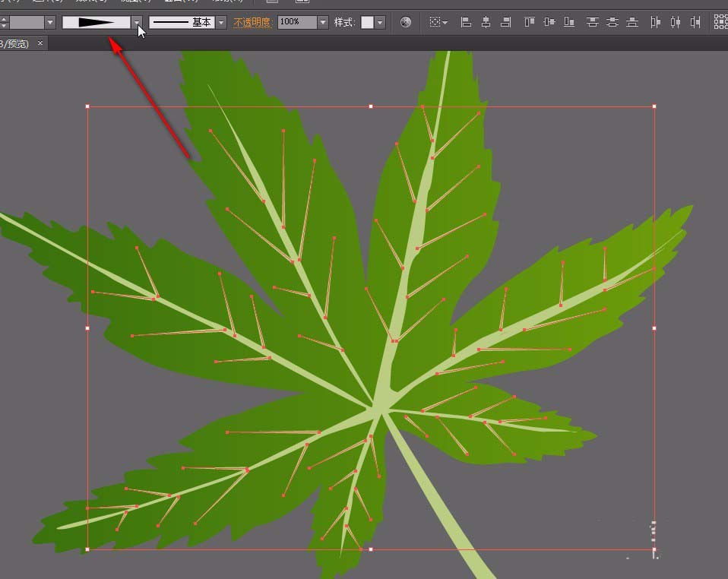Click the 基本 brush definition preview
This screenshot has width=728, height=579.
(182, 22)
